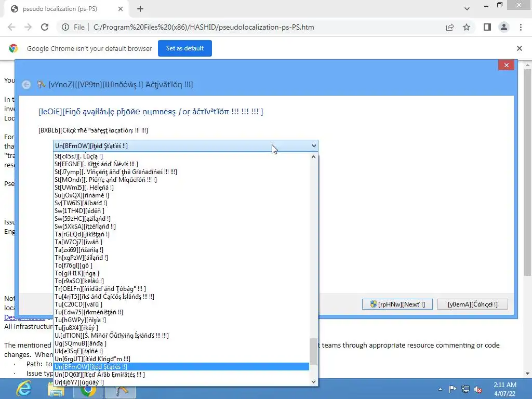Choose Turkey in the list

click(x=181, y=328)
